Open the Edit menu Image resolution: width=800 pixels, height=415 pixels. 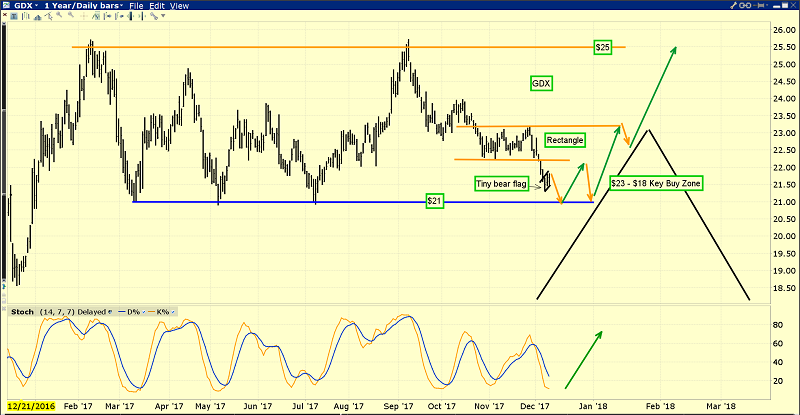tap(158, 6)
